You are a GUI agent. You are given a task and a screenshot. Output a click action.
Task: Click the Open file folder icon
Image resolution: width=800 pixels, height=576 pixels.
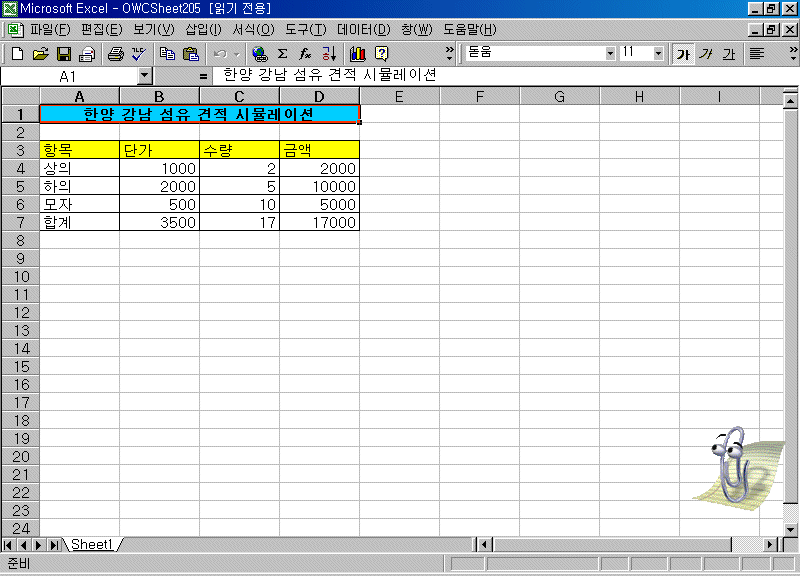40,53
